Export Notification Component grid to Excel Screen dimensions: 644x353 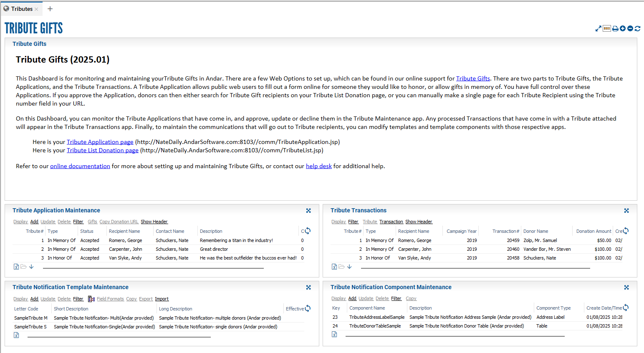pyautogui.click(x=334, y=334)
